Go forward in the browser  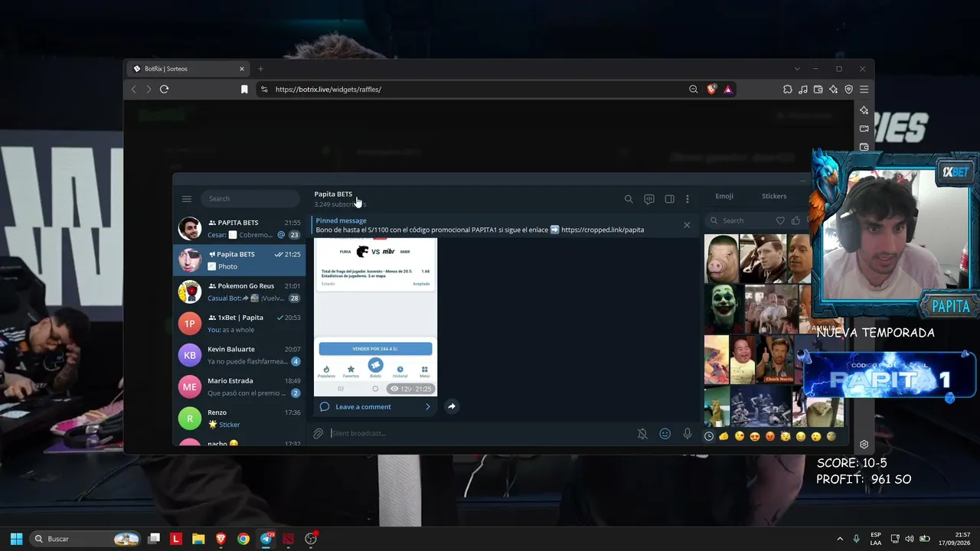[x=149, y=90]
